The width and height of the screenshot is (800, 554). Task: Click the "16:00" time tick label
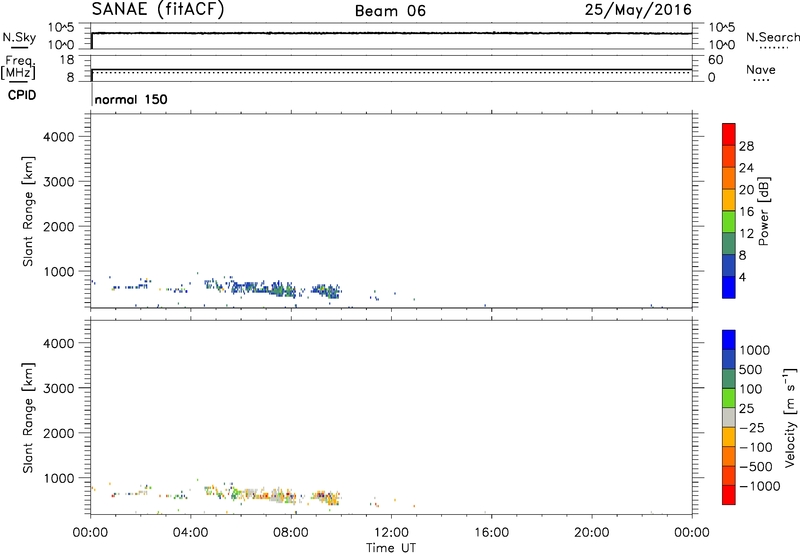[x=492, y=533]
